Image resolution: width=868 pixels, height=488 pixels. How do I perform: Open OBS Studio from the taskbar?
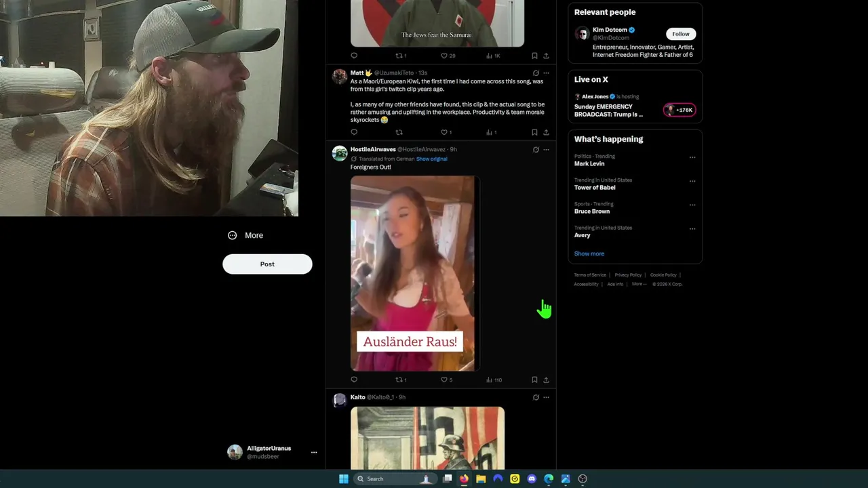click(x=583, y=479)
